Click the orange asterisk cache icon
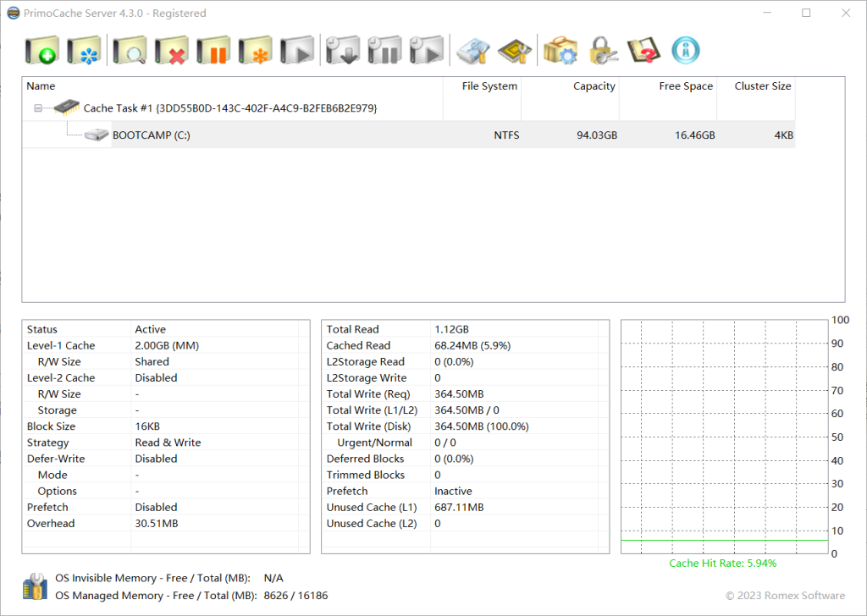867x616 pixels. click(x=256, y=51)
